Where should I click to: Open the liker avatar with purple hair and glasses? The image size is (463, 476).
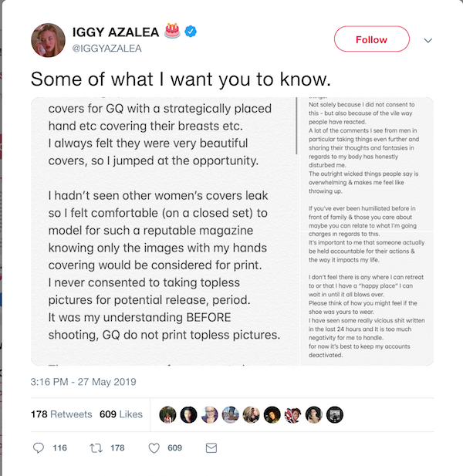(209, 415)
